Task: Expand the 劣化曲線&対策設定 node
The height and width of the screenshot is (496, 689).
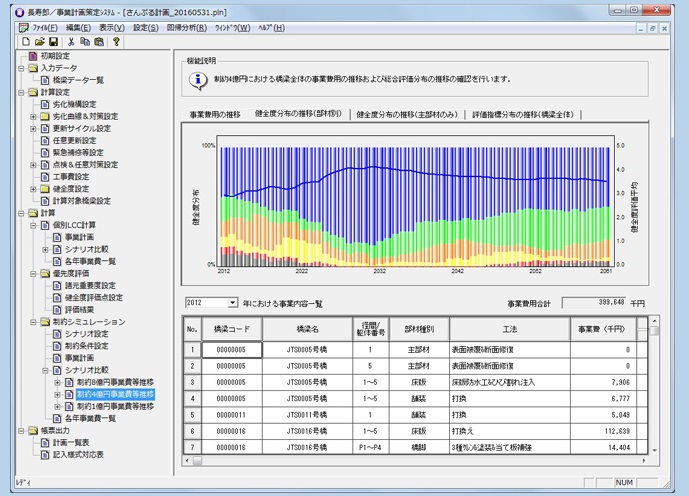Action: click(33, 116)
